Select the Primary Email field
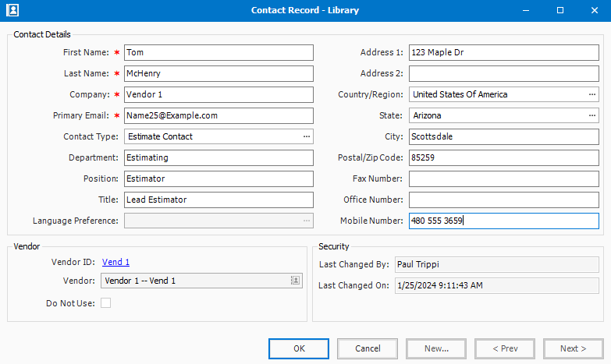 point(218,115)
